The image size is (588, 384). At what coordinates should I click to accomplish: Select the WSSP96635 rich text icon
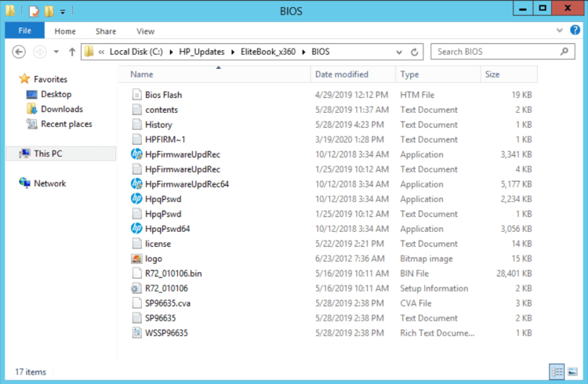[137, 332]
